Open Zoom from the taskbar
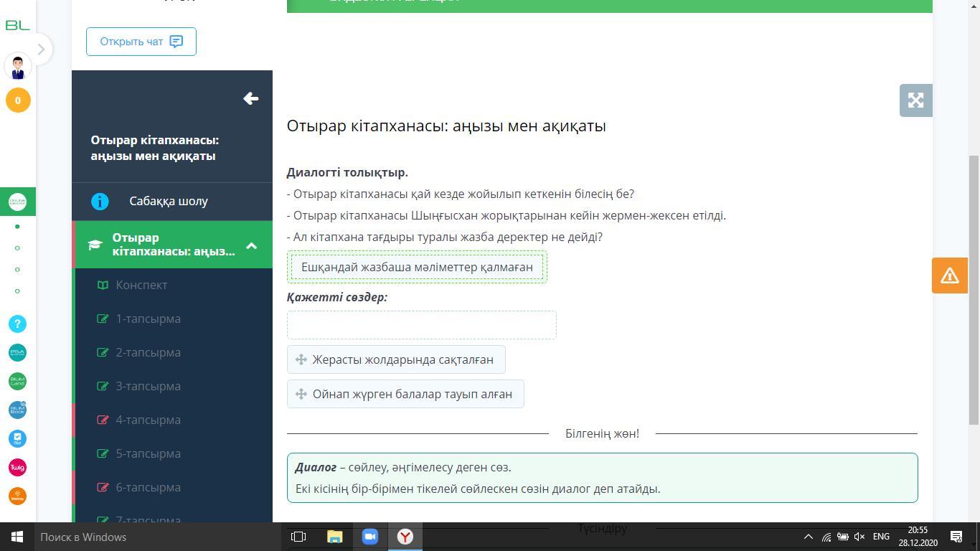 [x=369, y=537]
